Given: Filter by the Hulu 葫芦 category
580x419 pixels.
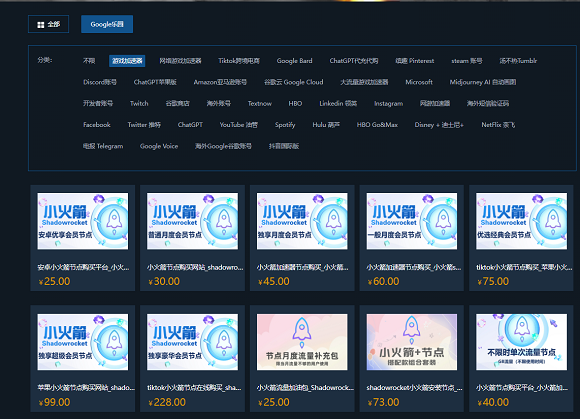Looking at the screenshot, I should click(x=326, y=125).
